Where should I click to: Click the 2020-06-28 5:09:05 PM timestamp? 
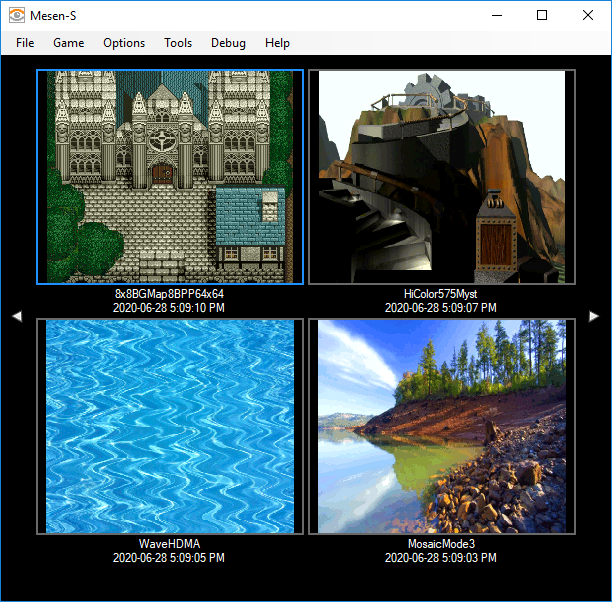click(x=169, y=558)
